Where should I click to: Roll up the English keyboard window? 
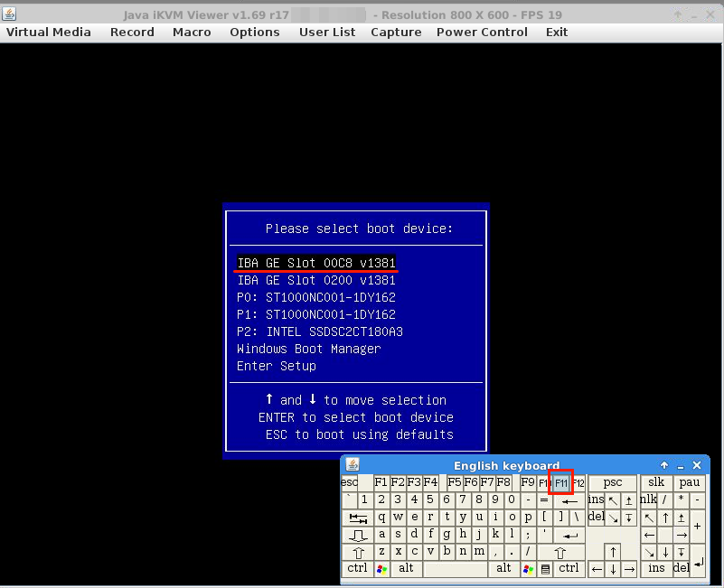pos(664,465)
